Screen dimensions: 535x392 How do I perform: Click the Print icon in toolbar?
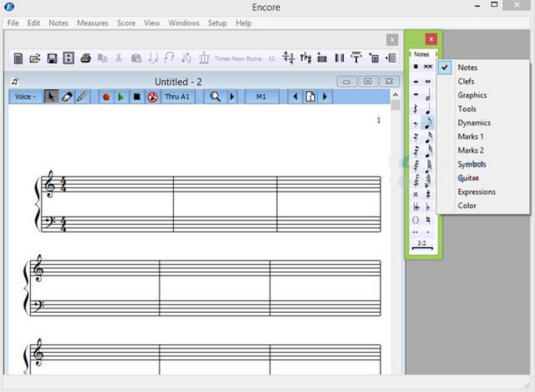pyautogui.click(x=85, y=58)
